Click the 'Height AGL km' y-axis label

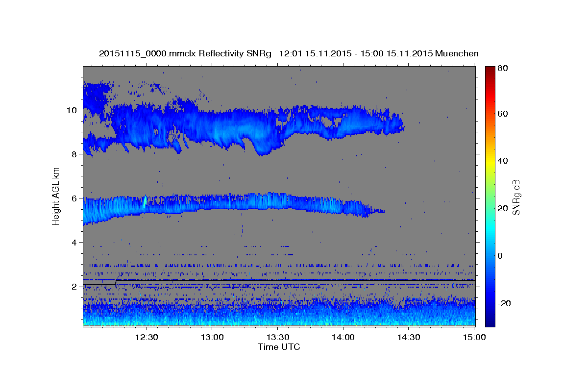[x=56, y=196]
